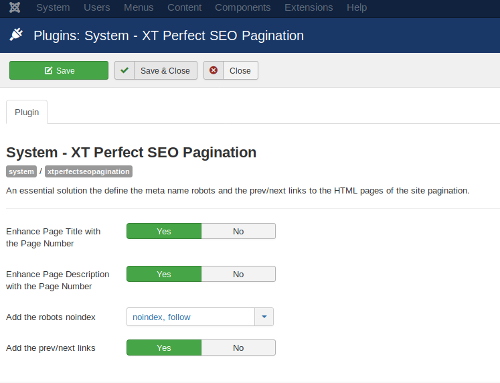
Task: Open the System menu
Action: click(x=53, y=7)
